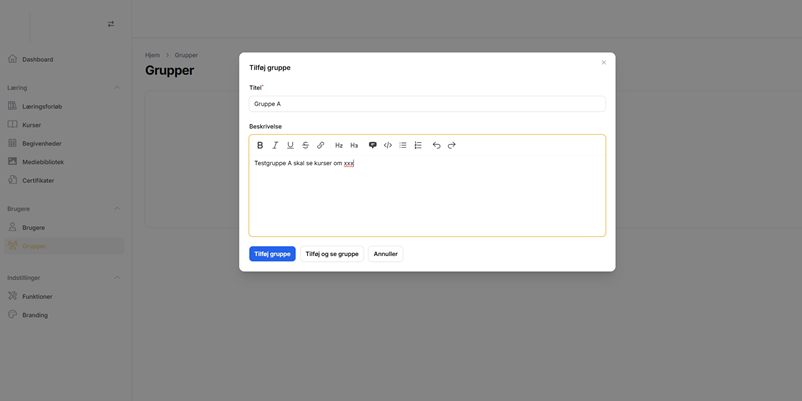The width and height of the screenshot is (802, 401).
Task: Click the Grupper people icon in sidebar
Action: pyautogui.click(x=13, y=246)
